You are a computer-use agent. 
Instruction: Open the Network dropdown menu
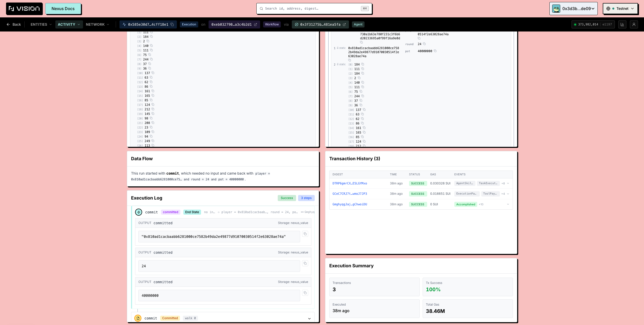pyautogui.click(x=98, y=24)
